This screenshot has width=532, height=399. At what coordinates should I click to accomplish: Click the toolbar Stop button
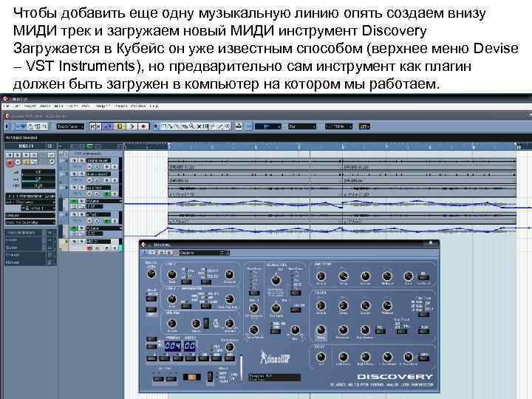click(120, 126)
